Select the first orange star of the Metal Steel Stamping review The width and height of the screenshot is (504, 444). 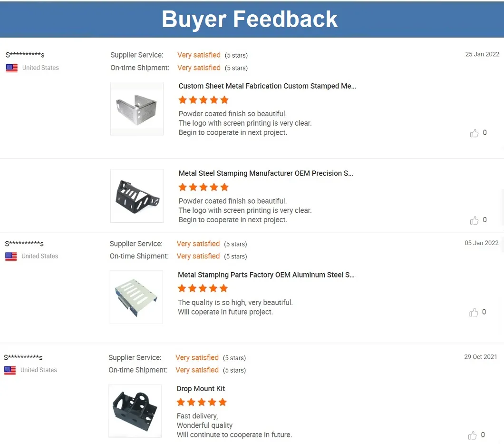click(x=183, y=187)
